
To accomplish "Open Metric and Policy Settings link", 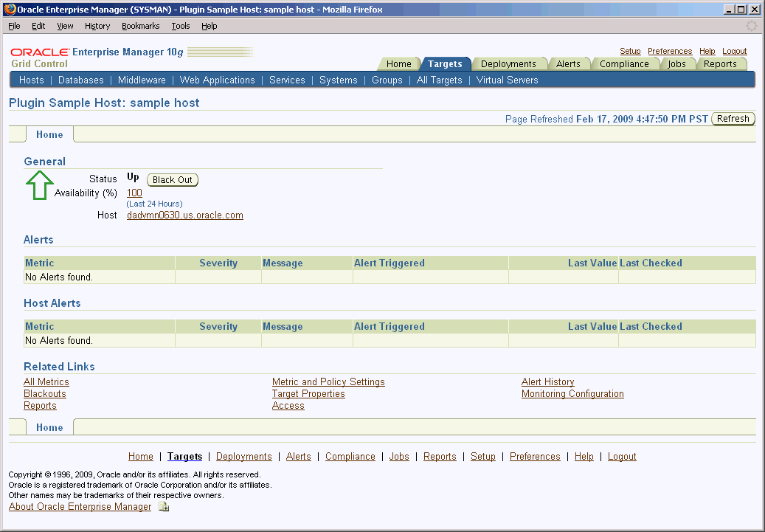I will 328,381.
